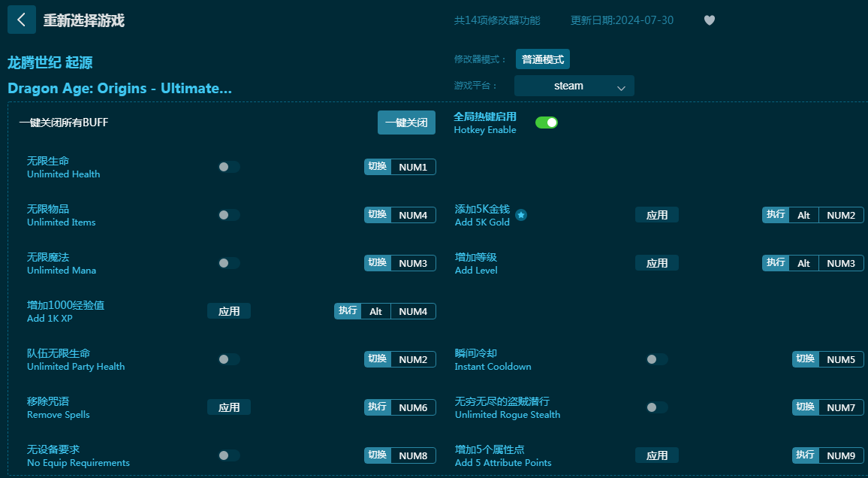
Task: Apply Remove Spells
Action: (228, 407)
